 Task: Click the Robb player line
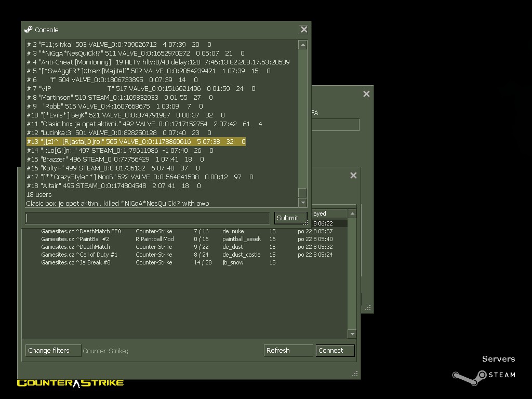pos(115,106)
